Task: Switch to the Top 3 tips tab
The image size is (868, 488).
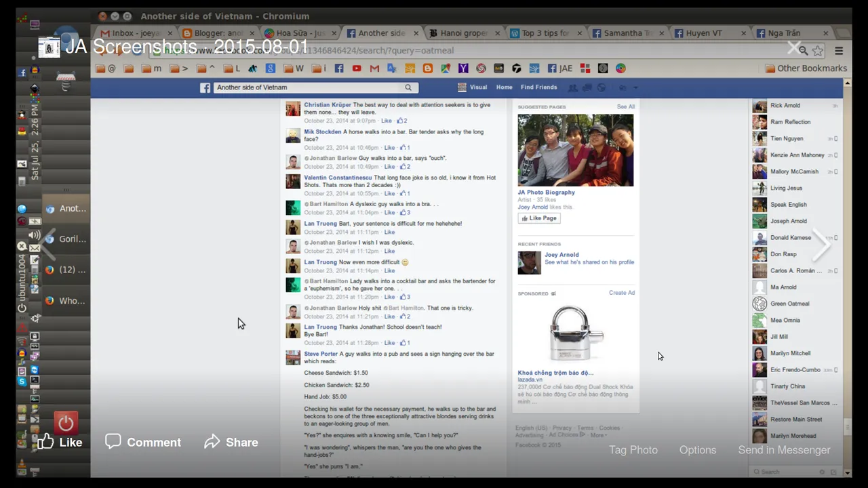Action: coord(545,33)
